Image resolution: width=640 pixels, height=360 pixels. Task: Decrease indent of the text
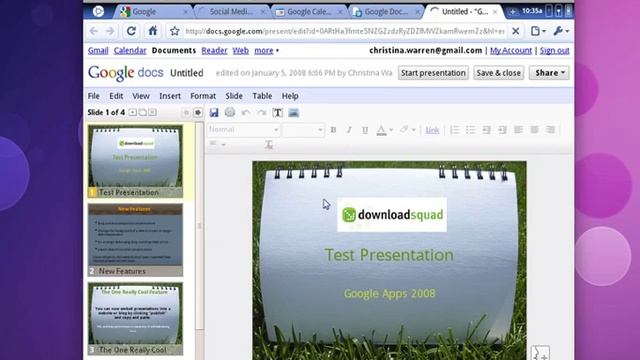(x=486, y=130)
